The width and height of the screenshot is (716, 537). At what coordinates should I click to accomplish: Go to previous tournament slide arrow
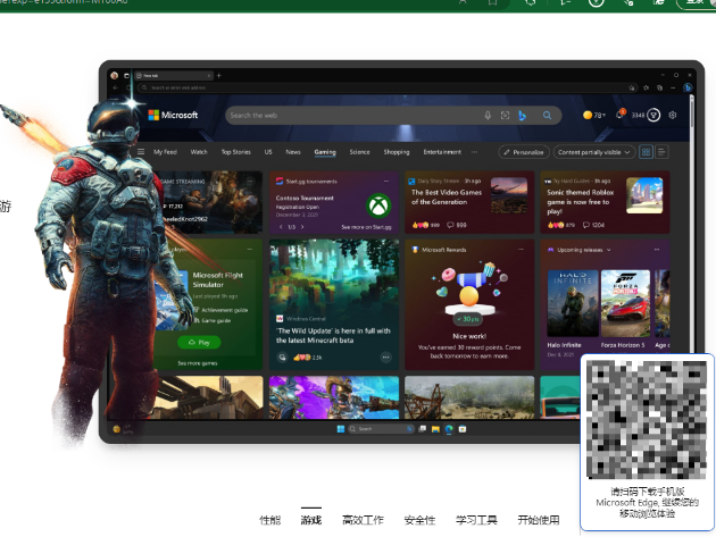pos(281,227)
